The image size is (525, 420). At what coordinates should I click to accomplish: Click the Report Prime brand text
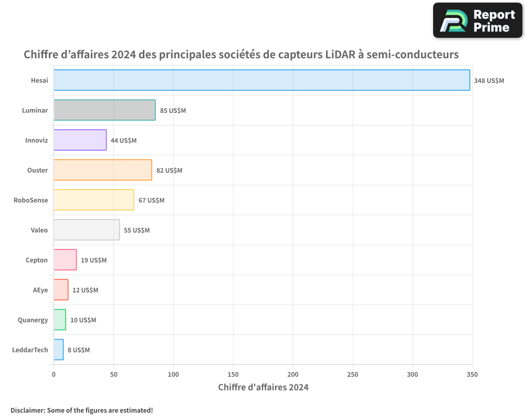click(x=494, y=20)
